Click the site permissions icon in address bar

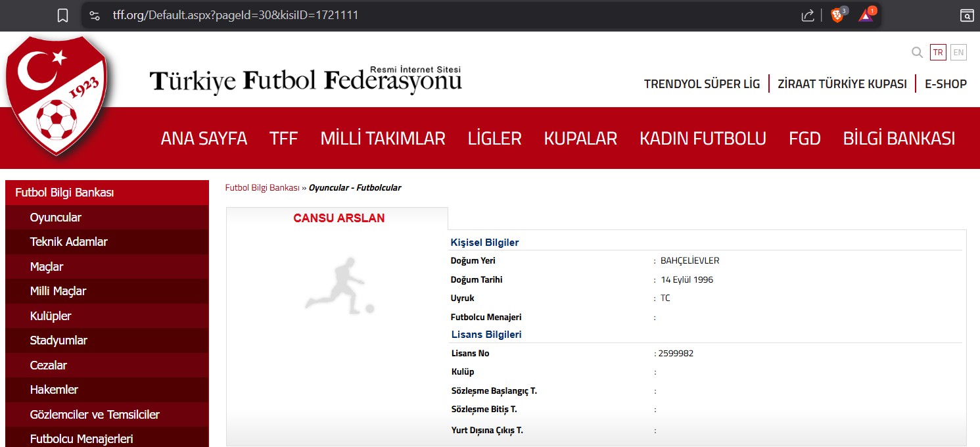[95, 14]
